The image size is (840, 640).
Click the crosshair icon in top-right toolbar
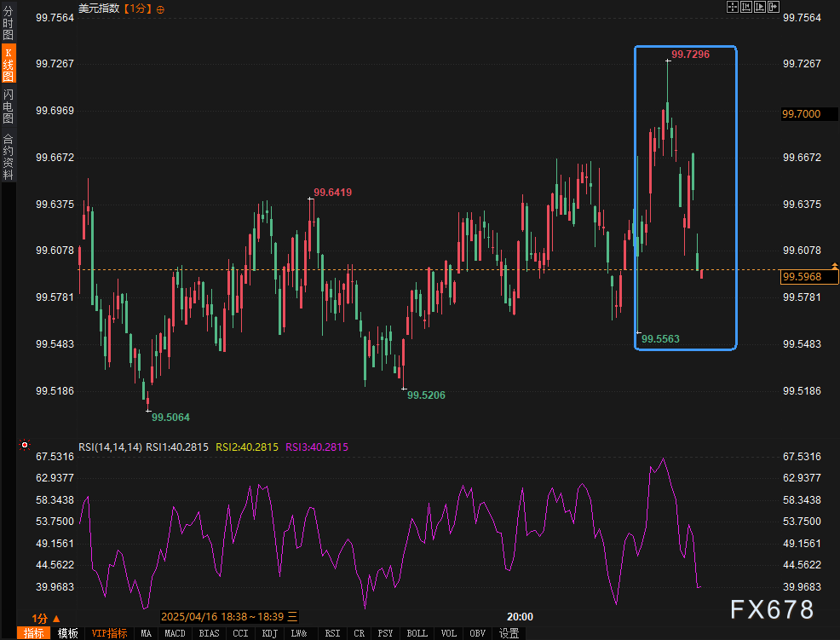point(732,8)
